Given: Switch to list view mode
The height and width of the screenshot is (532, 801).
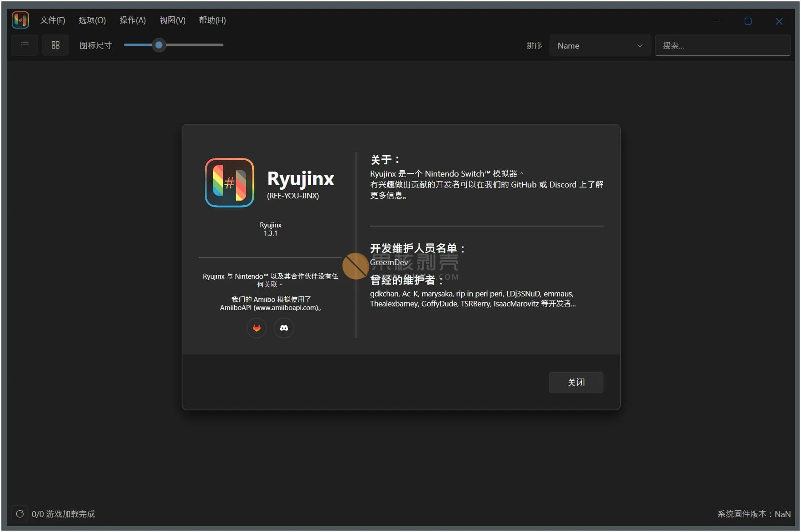Looking at the screenshot, I should click(x=25, y=45).
